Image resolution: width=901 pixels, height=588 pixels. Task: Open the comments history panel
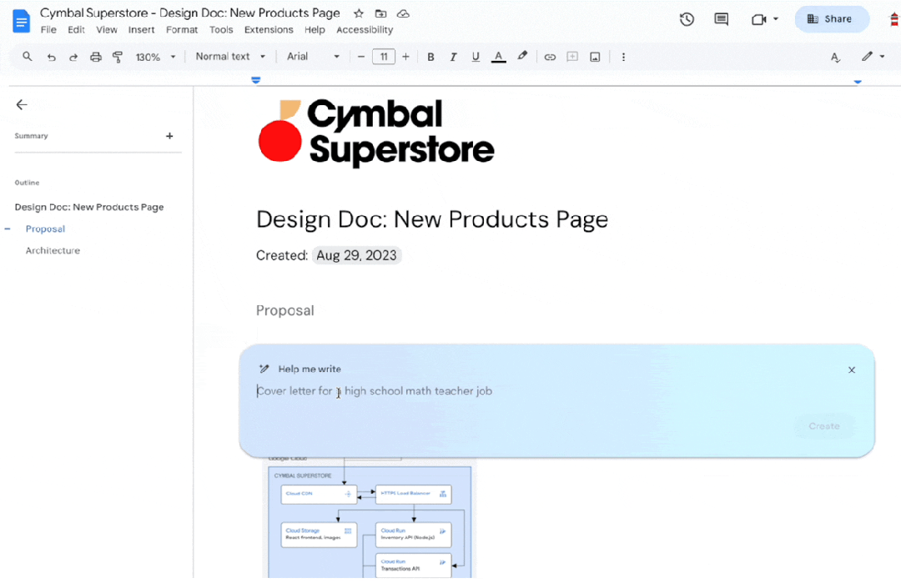point(721,19)
